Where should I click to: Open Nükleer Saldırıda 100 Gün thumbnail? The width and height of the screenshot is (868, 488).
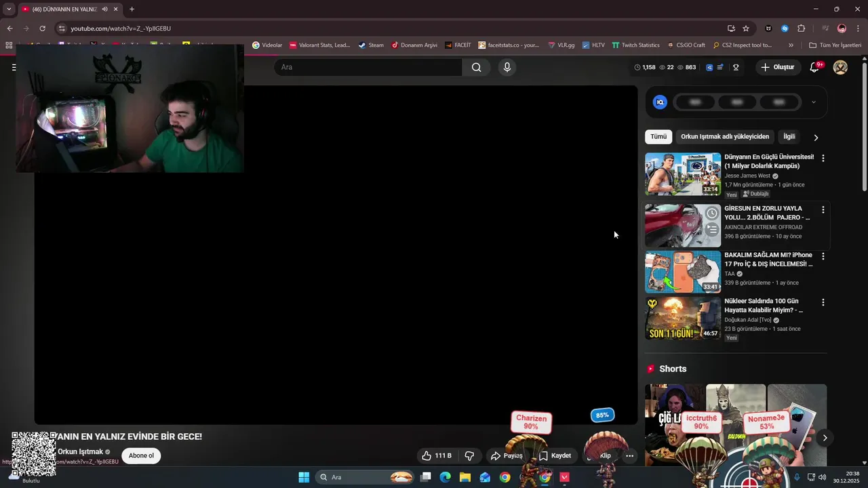pos(683,318)
